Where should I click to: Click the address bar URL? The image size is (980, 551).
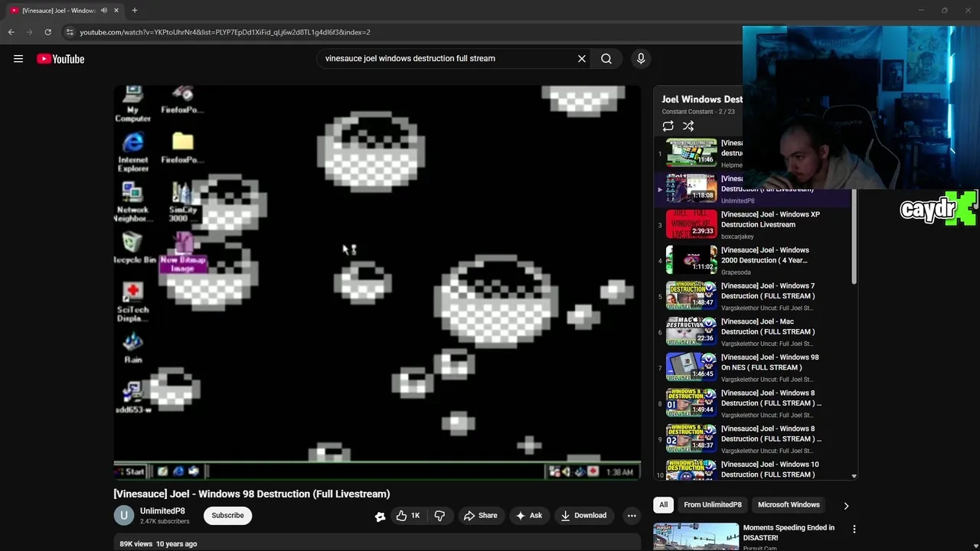pos(225,32)
